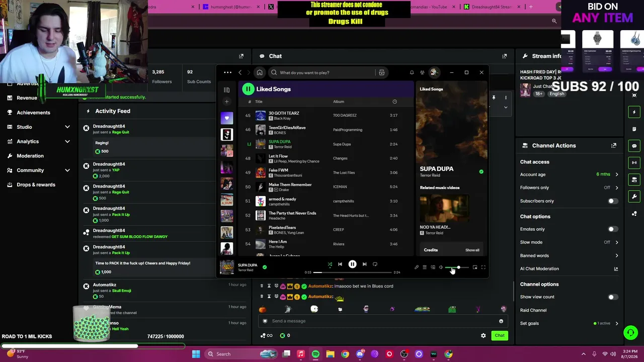Viewport: 644px width, 362px height.
Task: Skip to the next track
Action: [x=364, y=264]
